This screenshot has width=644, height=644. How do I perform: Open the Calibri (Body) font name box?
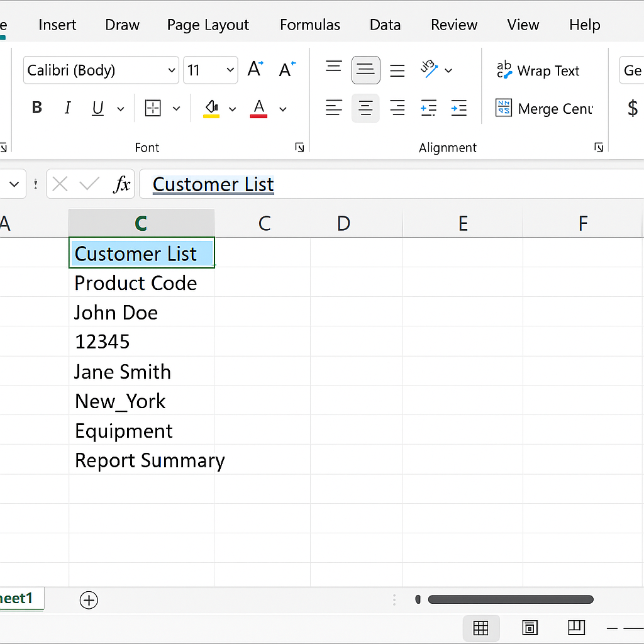pos(101,70)
